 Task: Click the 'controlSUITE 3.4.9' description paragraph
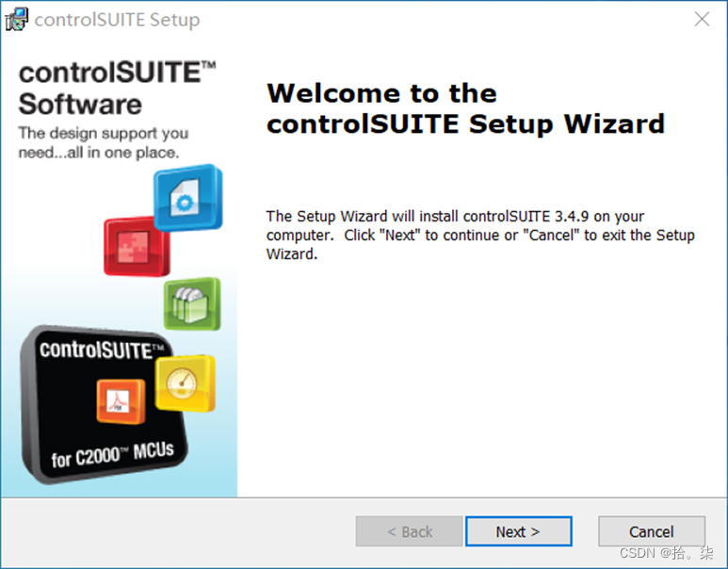coord(480,235)
